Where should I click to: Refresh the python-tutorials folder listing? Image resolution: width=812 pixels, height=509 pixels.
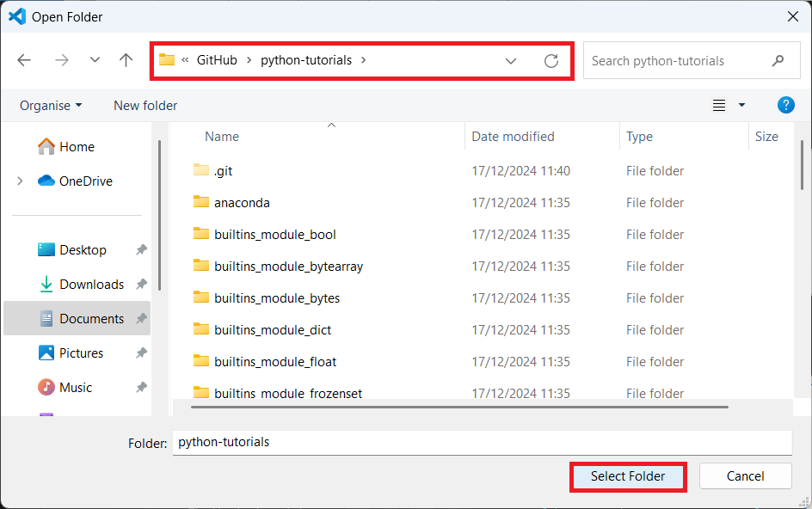[551, 61]
